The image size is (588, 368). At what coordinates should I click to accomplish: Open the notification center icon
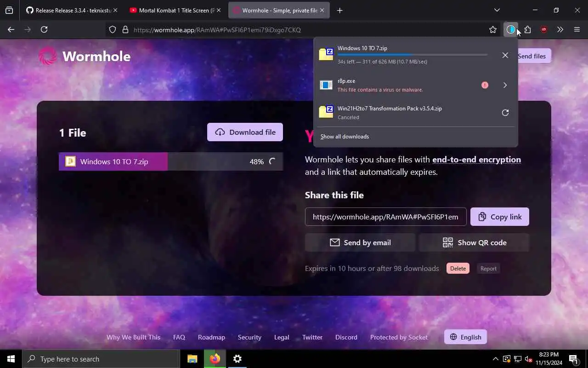[x=573, y=359]
